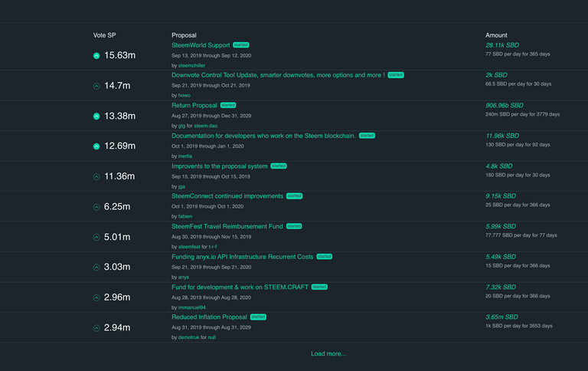
Task: Click started badge beside Reduced Inflation Proposal
Action: point(258,317)
